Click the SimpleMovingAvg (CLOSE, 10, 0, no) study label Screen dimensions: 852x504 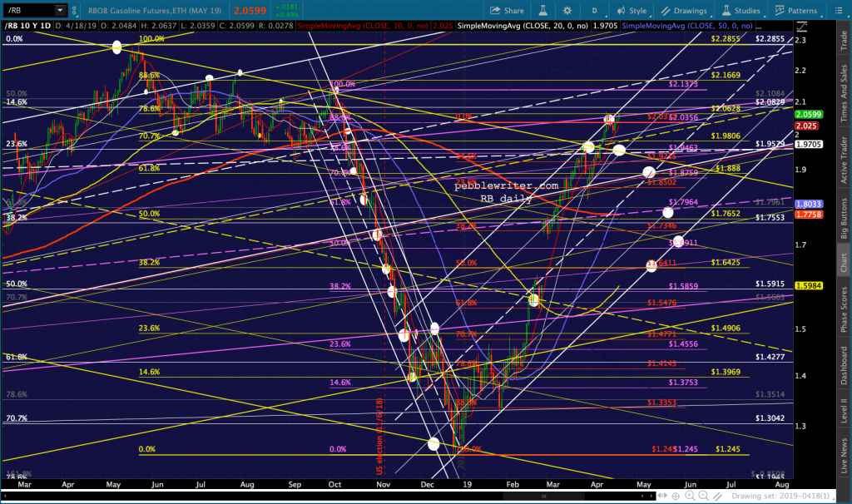[x=363, y=26]
